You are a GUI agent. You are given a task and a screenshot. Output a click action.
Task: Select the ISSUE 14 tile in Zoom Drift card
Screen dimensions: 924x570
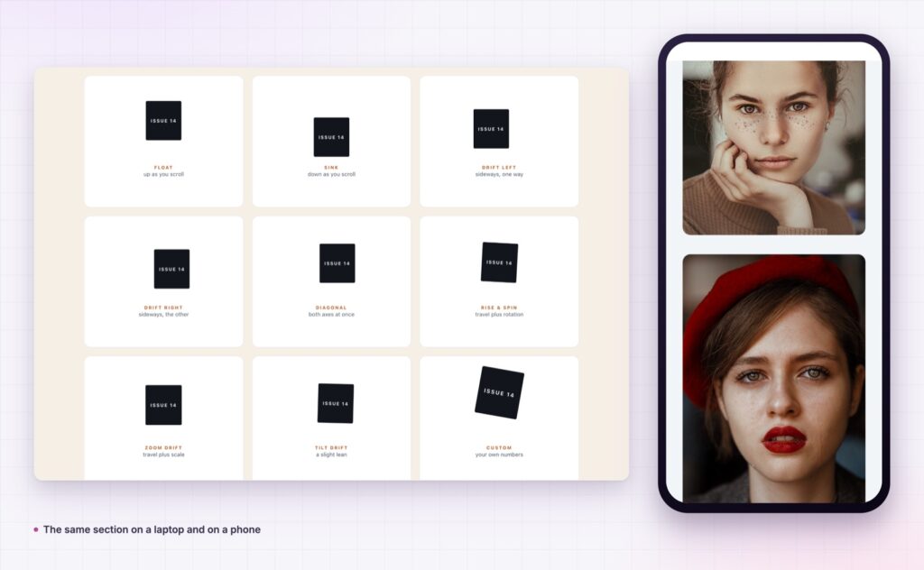pos(163,405)
